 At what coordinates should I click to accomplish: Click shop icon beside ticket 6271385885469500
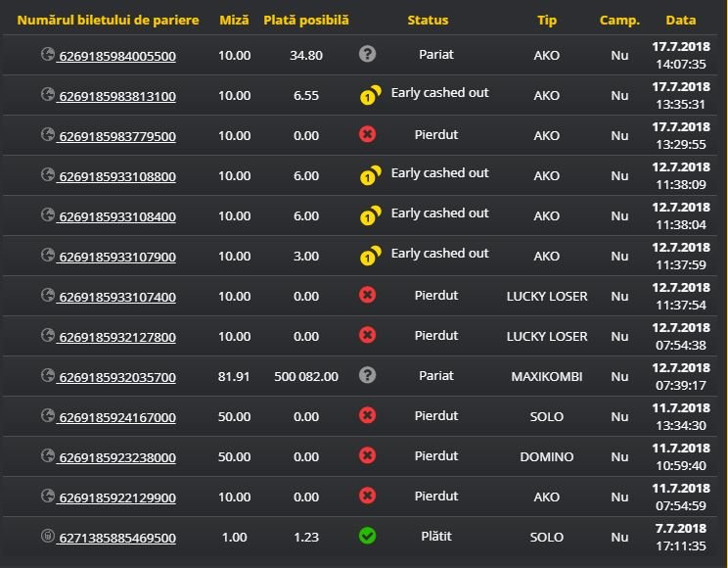coord(47,536)
